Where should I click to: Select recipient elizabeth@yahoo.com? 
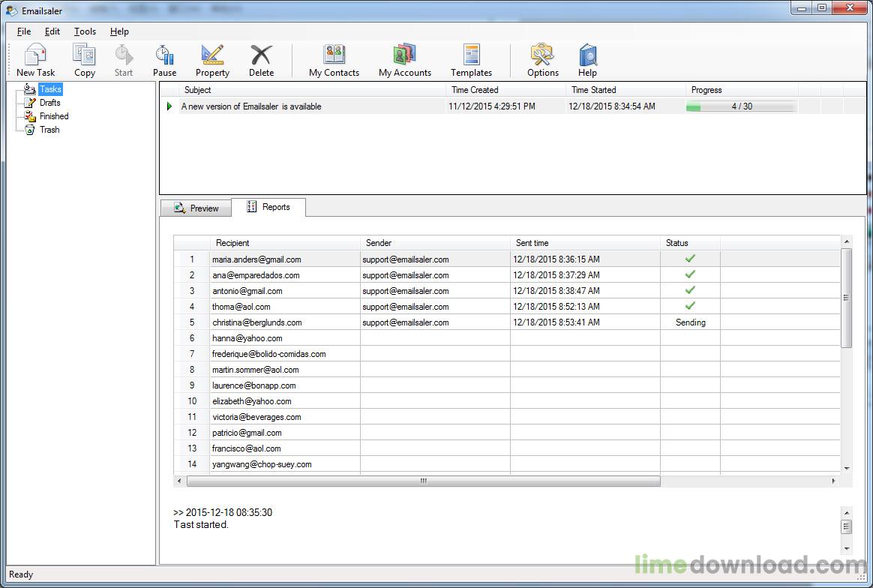click(x=252, y=401)
